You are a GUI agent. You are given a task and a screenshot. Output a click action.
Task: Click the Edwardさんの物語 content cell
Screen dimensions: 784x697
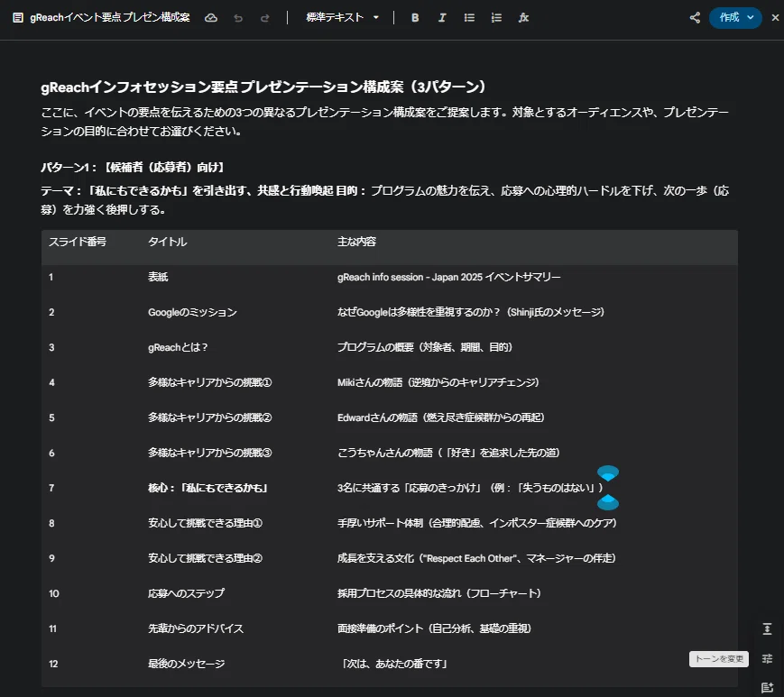[441, 417]
